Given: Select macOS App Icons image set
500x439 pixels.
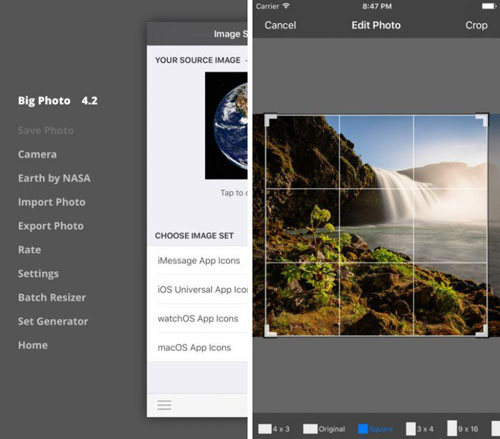Looking at the screenshot, I should pyautogui.click(x=198, y=347).
